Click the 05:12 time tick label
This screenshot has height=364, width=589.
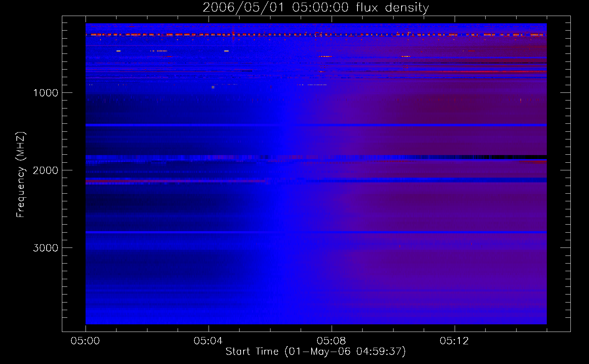[454, 341]
